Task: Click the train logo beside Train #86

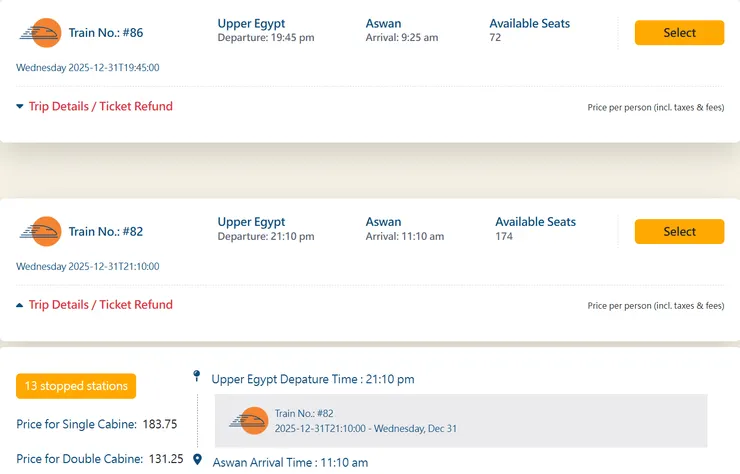Action: pyautogui.click(x=40, y=33)
